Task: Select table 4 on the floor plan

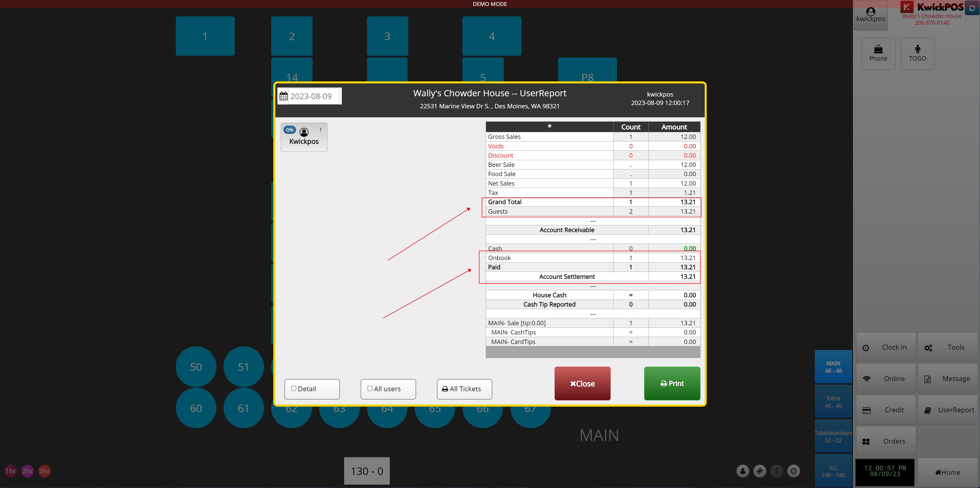Action: (x=491, y=36)
